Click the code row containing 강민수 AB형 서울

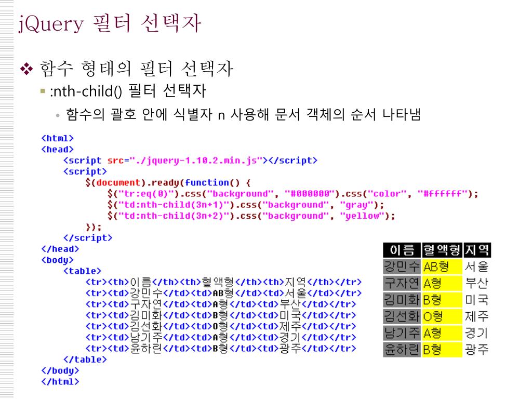(x=223, y=293)
